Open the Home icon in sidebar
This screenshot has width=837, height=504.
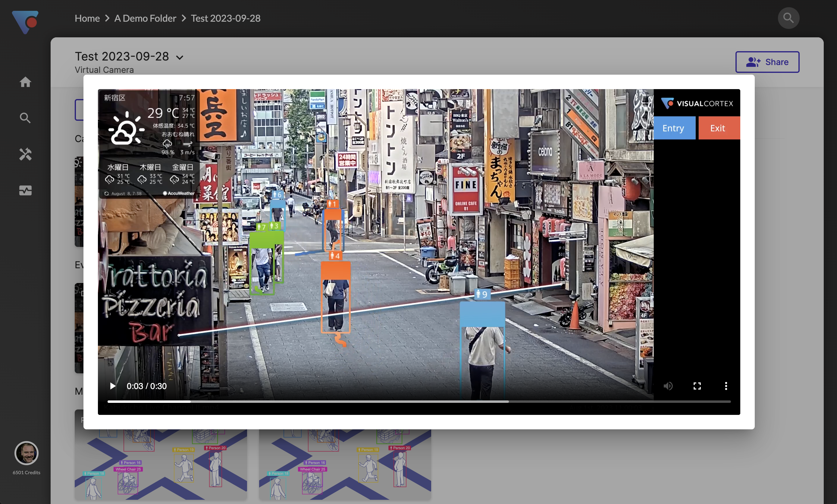point(26,82)
